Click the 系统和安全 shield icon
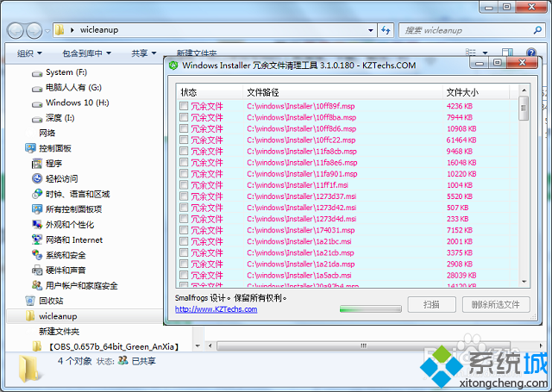This screenshot has width=552, height=392. pyautogui.click(x=37, y=255)
